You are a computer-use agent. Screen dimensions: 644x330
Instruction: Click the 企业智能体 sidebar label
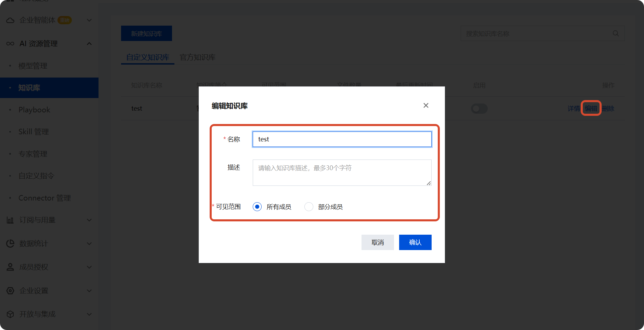pos(37,20)
